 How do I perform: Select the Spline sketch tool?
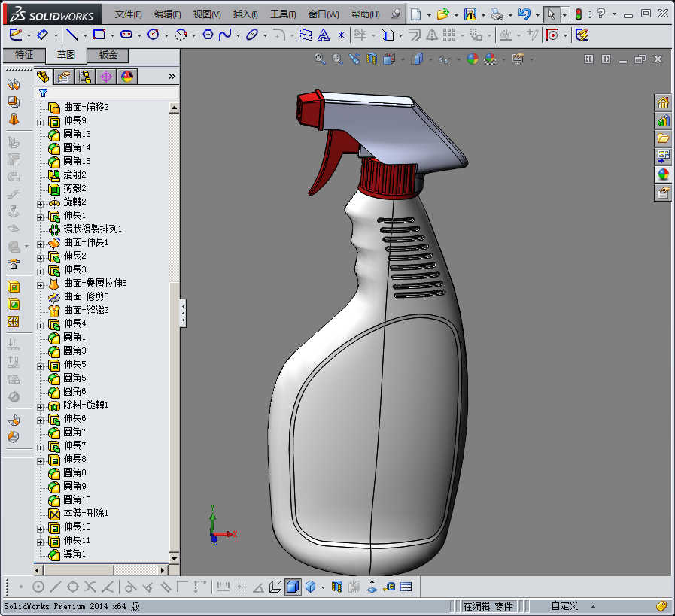[x=224, y=35]
